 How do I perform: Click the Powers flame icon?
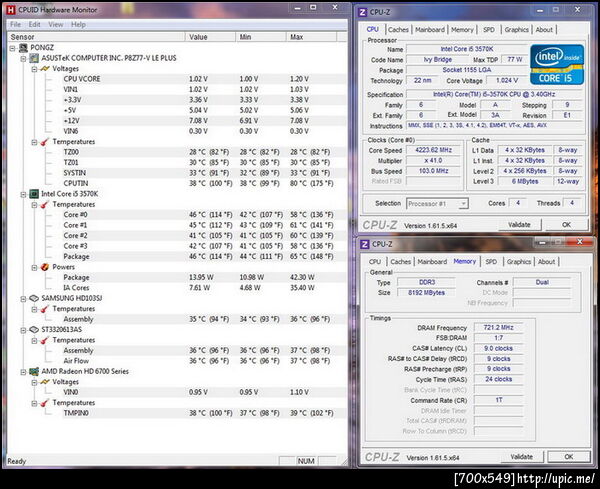tap(45, 267)
